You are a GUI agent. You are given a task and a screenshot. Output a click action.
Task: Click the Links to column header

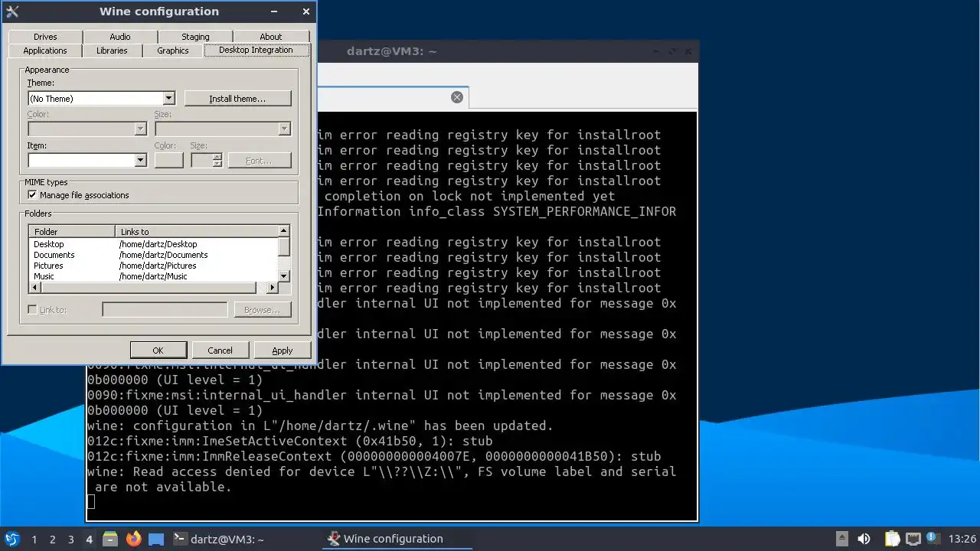pyautogui.click(x=197, y=231)
